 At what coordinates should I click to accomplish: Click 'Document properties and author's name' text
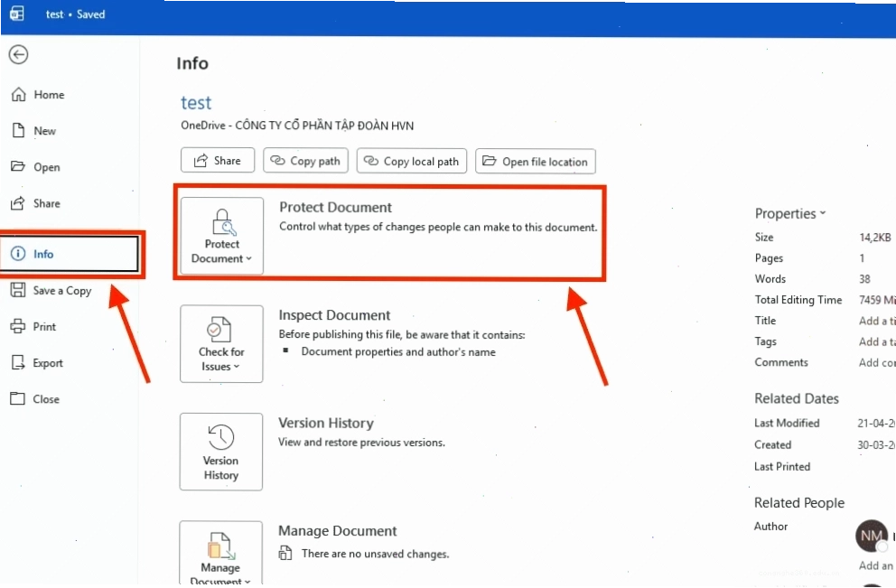[x=398, y=352]
